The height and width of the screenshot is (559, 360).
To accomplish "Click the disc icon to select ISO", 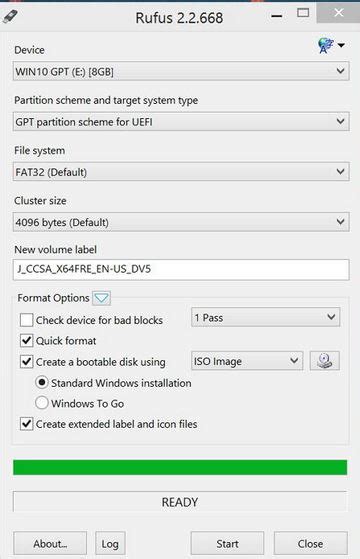I will [324, 361].
